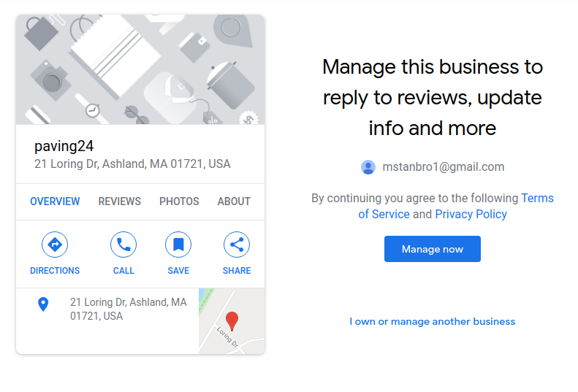Viewport: 578px width, 392px height.
Task: Click the Manage this business heading
Action: (x=433, y=97)
